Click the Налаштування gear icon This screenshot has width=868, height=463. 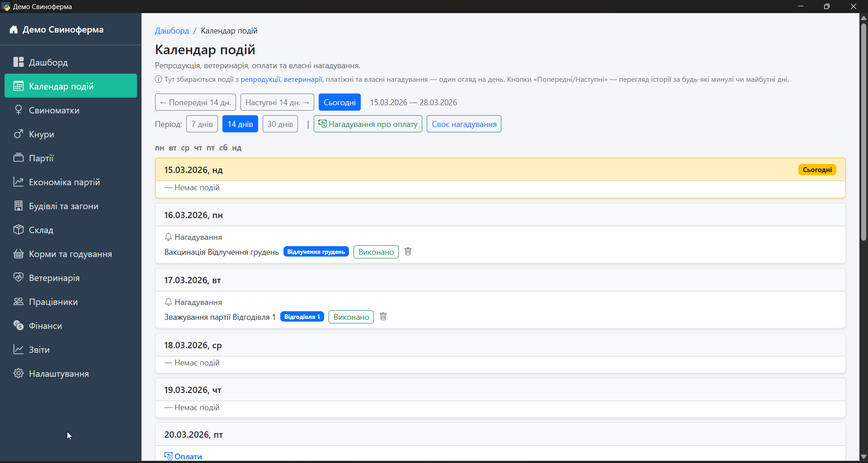(x=18, y=374)
